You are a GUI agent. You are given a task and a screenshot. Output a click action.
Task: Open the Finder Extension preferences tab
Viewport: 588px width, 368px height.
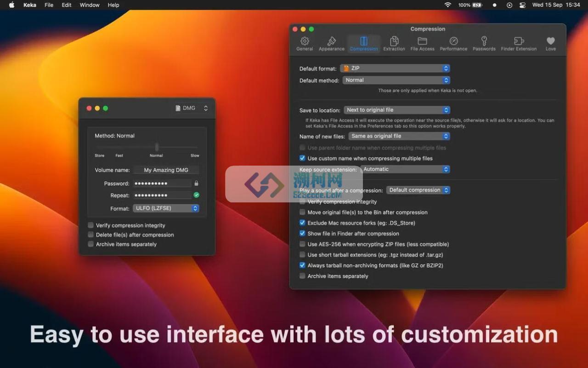pos(519,44)
